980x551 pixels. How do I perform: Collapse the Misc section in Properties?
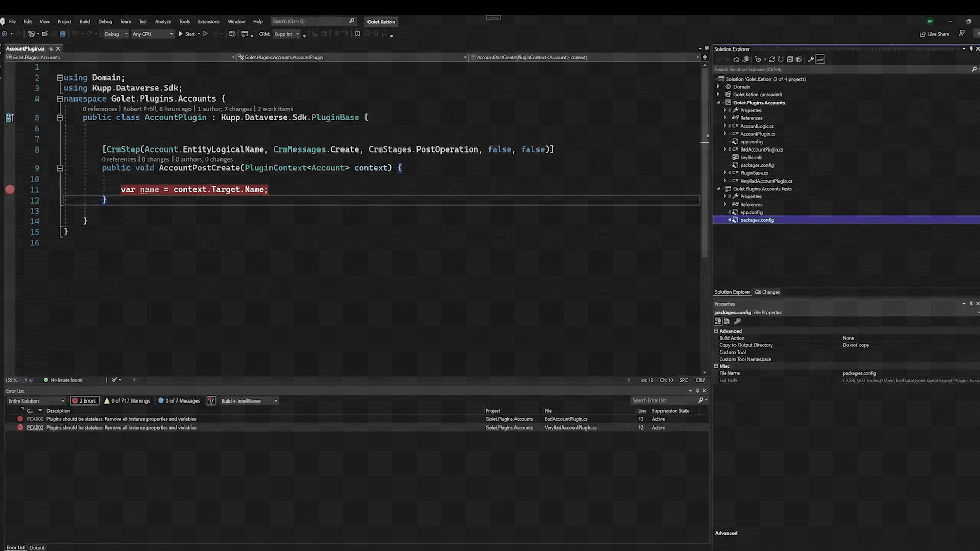pos(716,366)
